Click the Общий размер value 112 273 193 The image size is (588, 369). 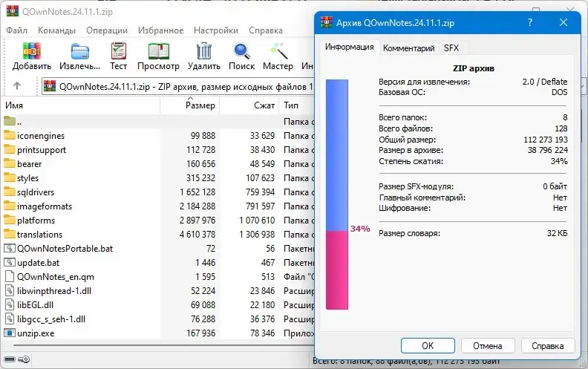pos(546,140)
